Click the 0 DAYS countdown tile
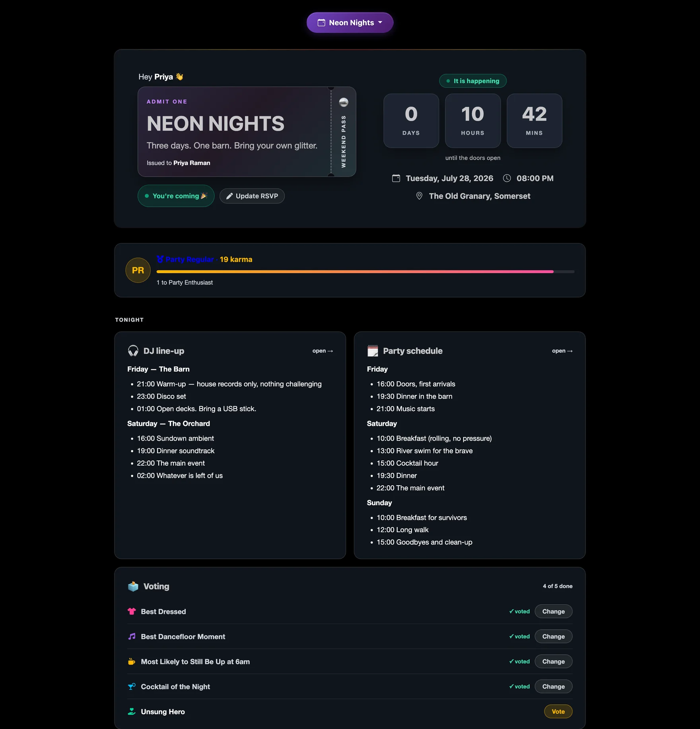This screenshot has width=700, height=729. pos(411,121)
